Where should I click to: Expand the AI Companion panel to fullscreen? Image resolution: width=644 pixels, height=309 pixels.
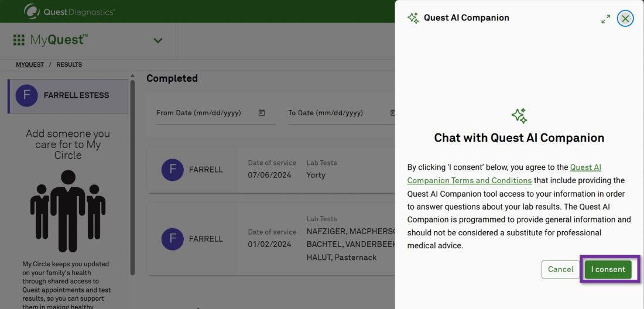click(x=606, y=19)
